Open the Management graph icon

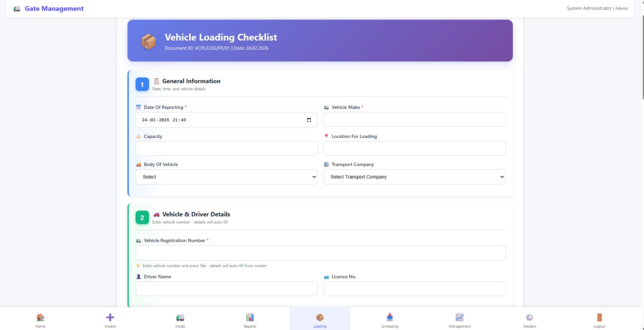[460, 317]
